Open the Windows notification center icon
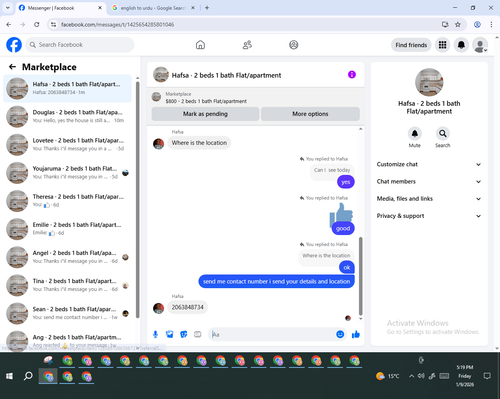Image resolution: width=500 pixels, height=399 pixels. point(487,376)
